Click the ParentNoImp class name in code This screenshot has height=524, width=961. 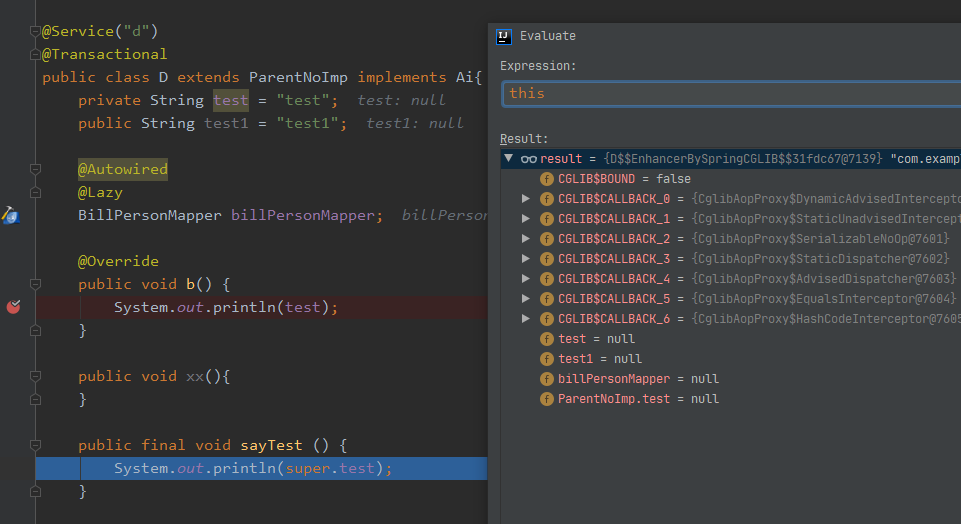(x=298, y=77)
